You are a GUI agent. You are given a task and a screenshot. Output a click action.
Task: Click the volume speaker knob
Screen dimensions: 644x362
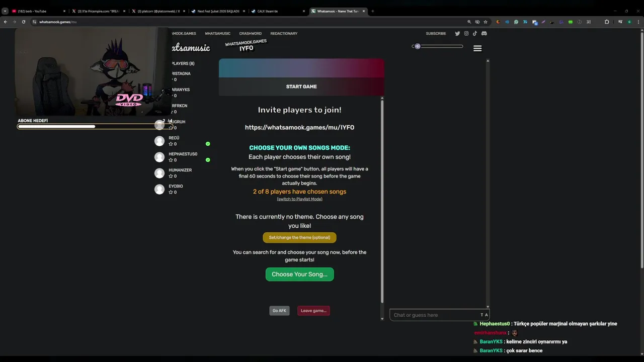point(417,46)
